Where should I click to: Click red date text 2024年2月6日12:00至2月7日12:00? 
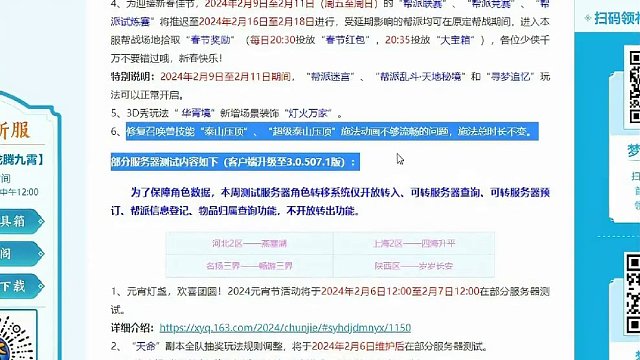coord(400,291)
